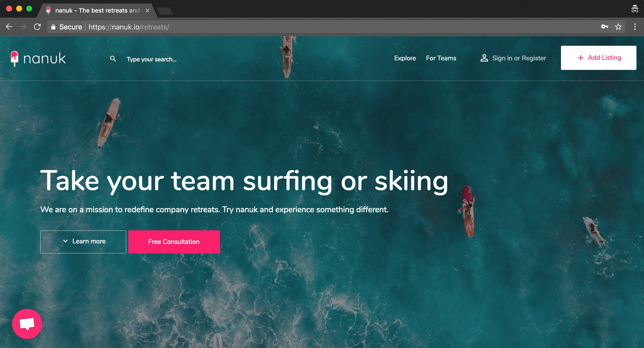
Task: Click Sign in or Register link
Action: pos(519,58)
